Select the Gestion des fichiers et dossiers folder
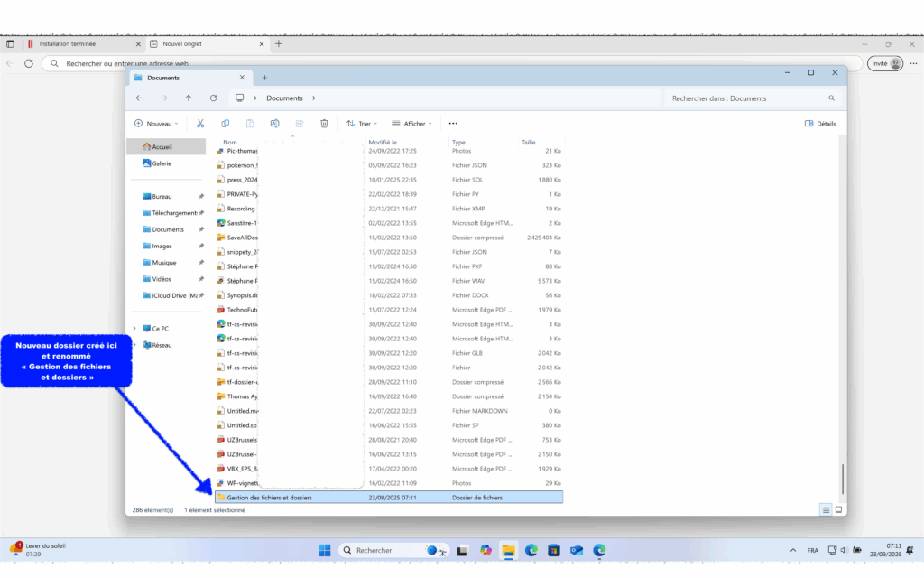Image resolution: width=924 pixels, height=578 pixels. [269, 498]
